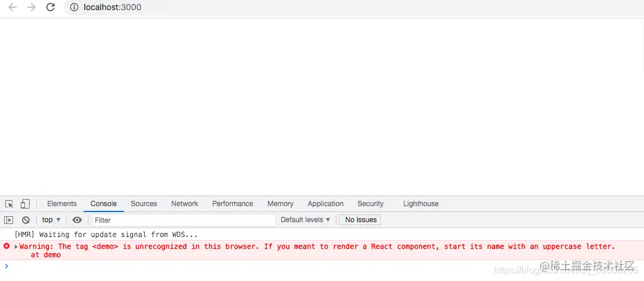Screen dimensions: 644x281
Task: Go to the Application tab
Action: pyautogui.click(x=325, y=204)
